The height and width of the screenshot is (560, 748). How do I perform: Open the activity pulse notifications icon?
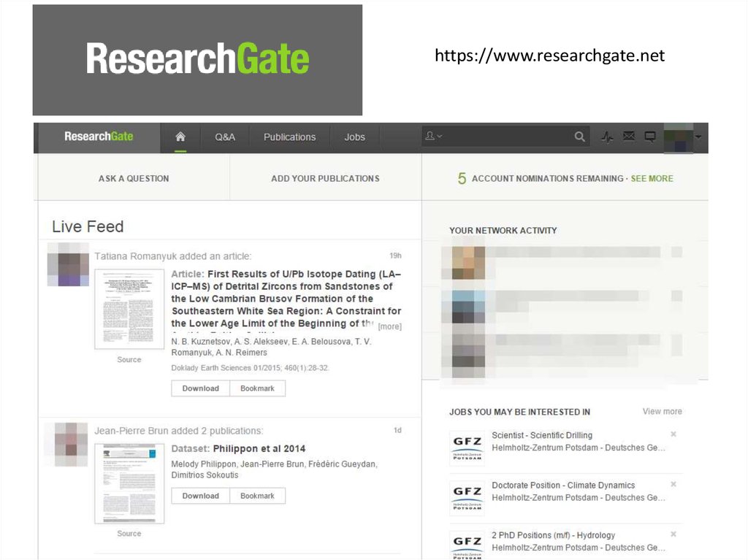(x=607, y=137)
